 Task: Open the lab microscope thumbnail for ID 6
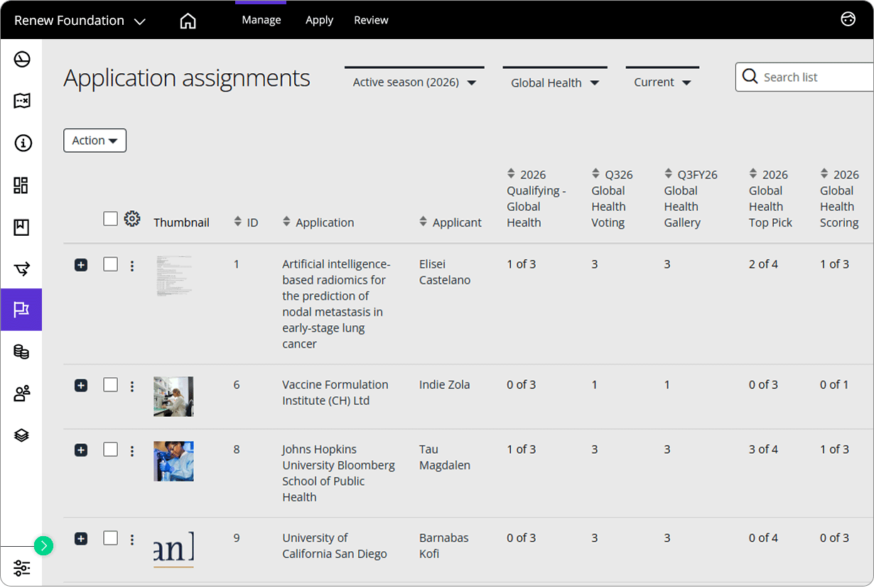coord(173,396)
